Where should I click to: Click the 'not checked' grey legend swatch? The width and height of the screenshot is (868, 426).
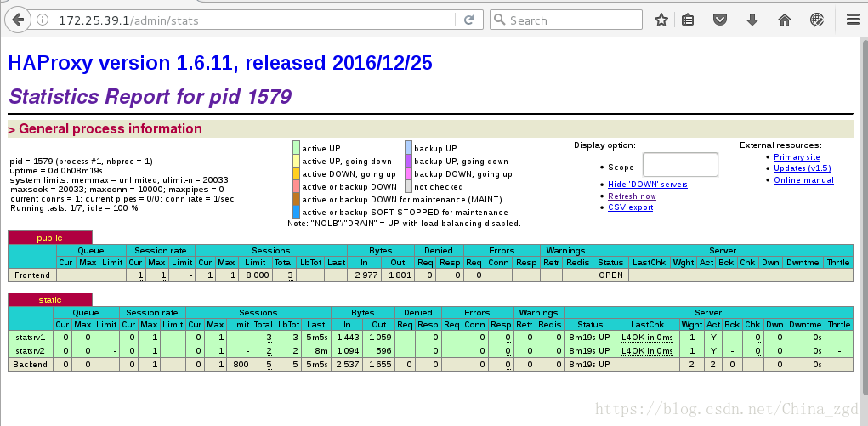tap(408, 186)
